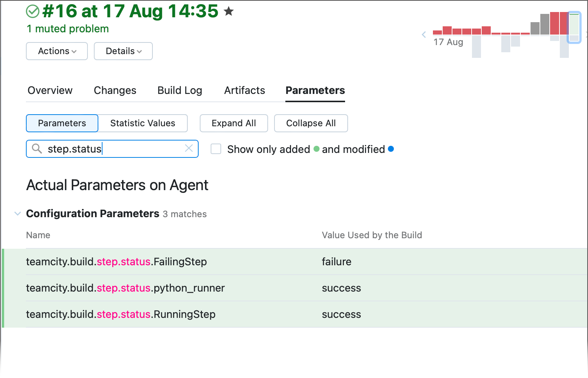Click the previous arrow on the build history chart

tap(424, 35)
